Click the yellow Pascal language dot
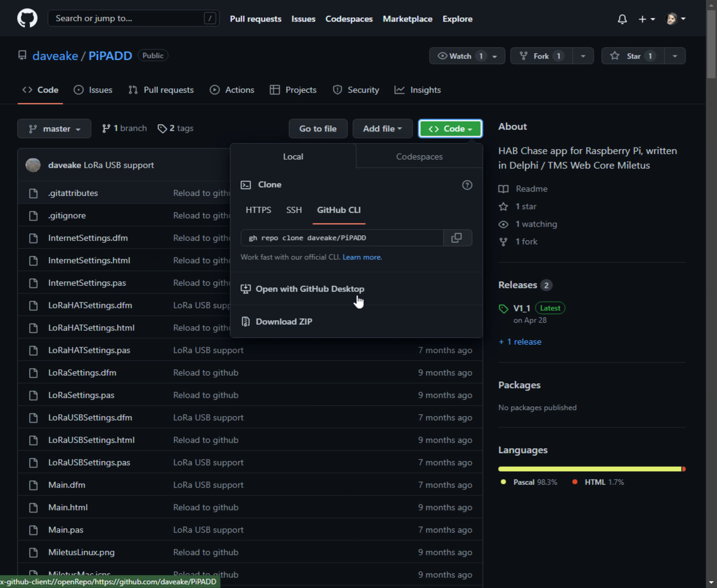This screenshot has width=717, height=588. click(503, 482)
